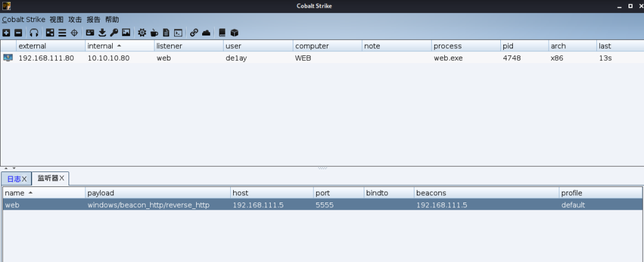644x262 pixels.
Task: Click the beacon computer icon in the session row
Action: [8, 58]
